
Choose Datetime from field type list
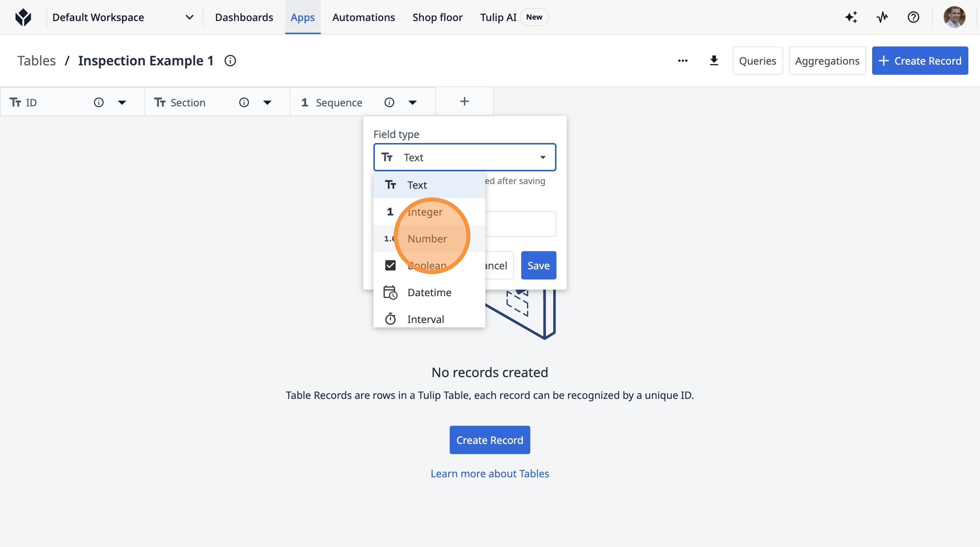pos(429,292)
